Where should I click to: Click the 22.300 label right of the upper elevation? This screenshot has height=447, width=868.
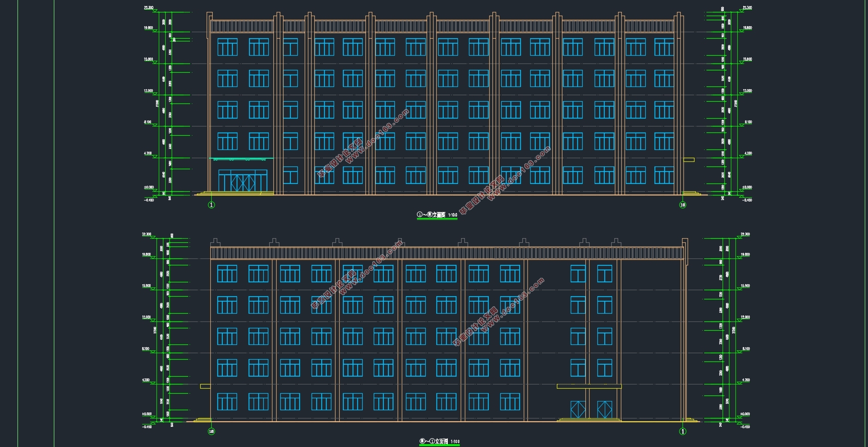[x=747, y=8]
